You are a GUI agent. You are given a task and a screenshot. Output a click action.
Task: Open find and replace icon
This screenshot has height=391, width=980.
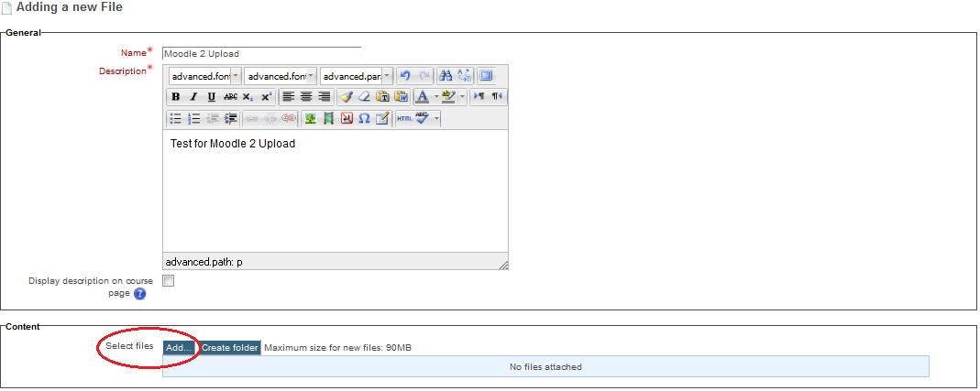[464, 76]
